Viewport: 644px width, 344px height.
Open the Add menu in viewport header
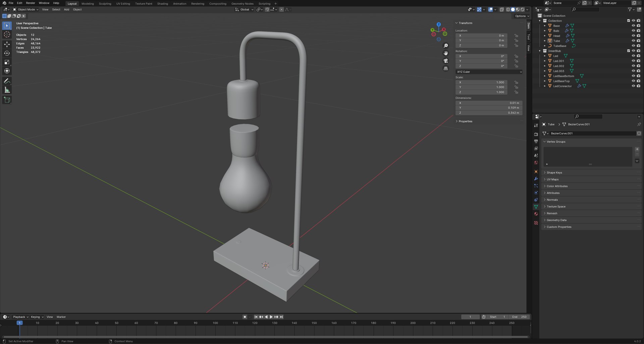pos(66,9)
